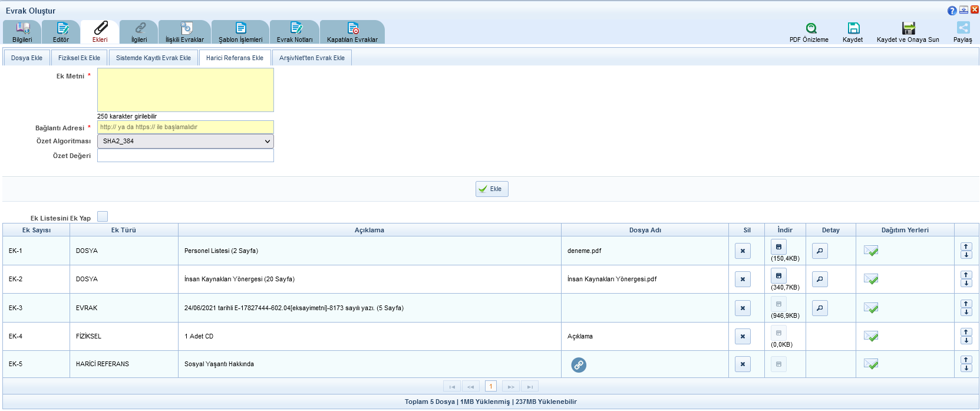Download İnsan Kaynakları Yönergesi.pdf file
This screenshot has height=411, width=980.
click(778, 275)
